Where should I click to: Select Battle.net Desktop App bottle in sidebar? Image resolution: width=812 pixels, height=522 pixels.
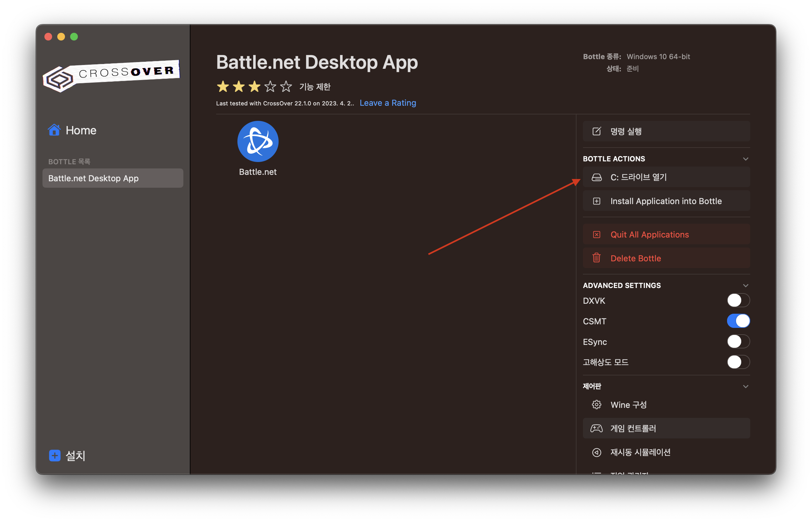[113, 178]
